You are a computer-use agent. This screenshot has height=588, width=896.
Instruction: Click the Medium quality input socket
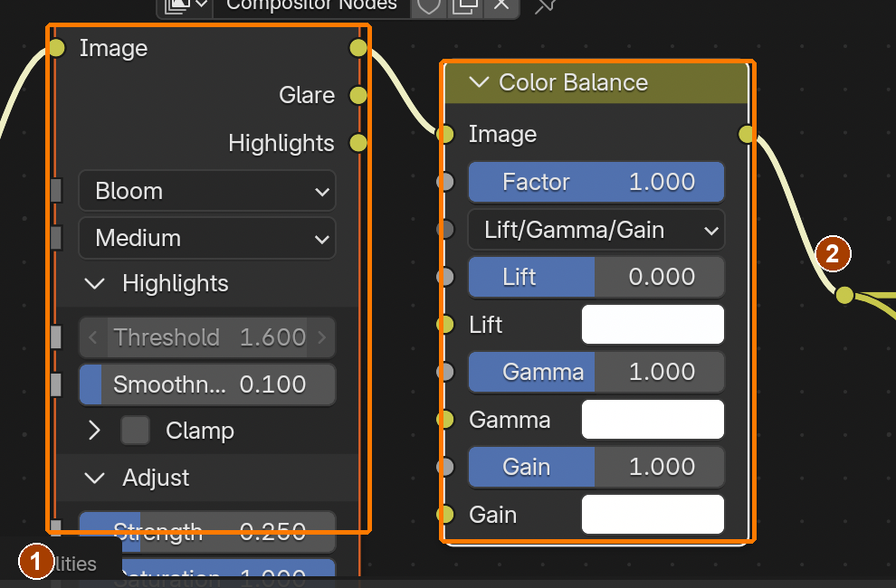[56, 238]
